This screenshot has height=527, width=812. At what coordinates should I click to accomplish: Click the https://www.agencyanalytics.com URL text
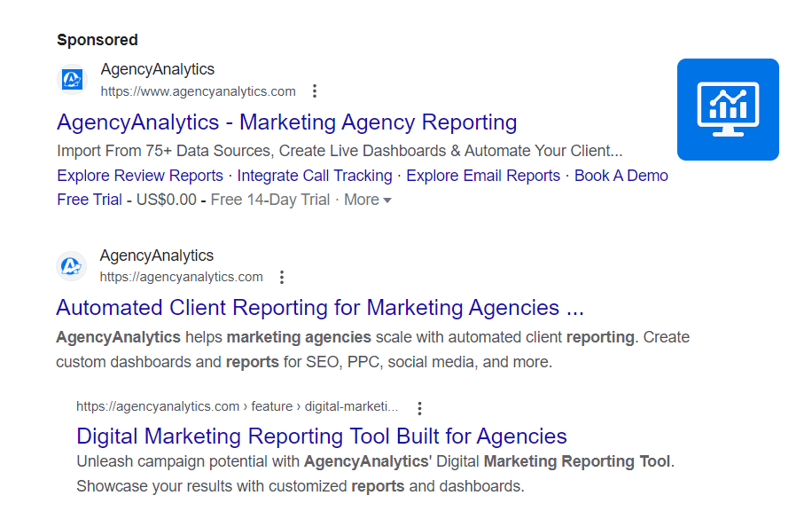pos(199,90)
